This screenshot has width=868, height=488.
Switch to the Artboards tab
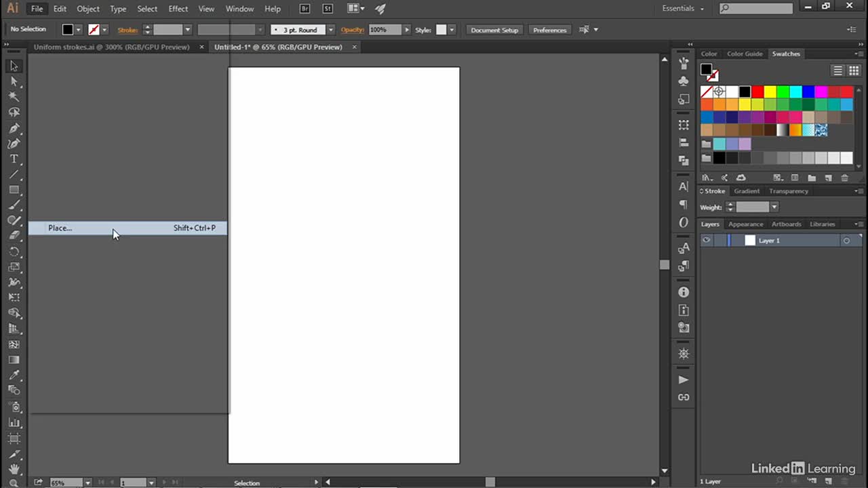point(787,224)
